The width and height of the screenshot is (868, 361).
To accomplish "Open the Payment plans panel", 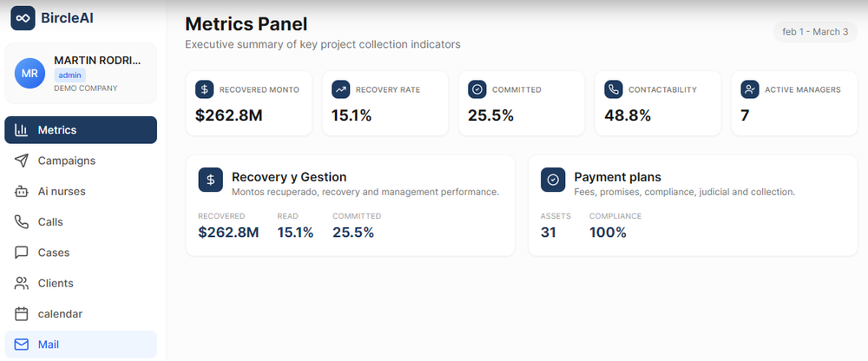I will click(692, 206).
